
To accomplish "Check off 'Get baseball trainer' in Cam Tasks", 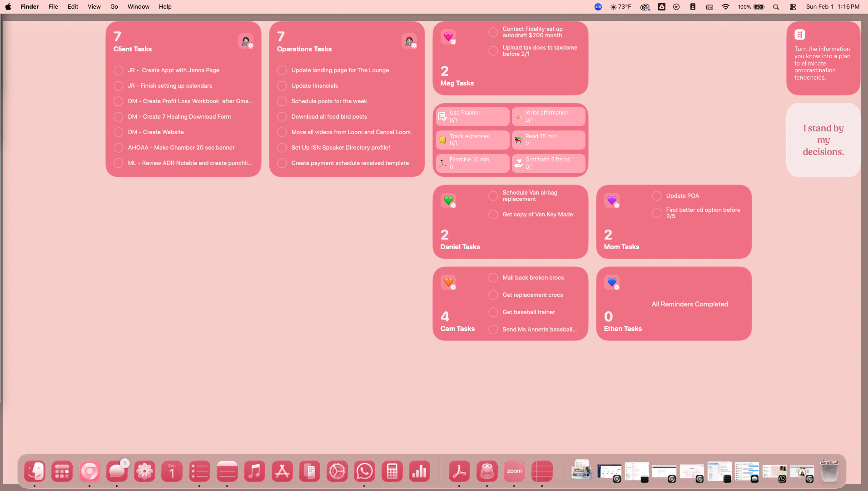I will [x=493, y=312].
